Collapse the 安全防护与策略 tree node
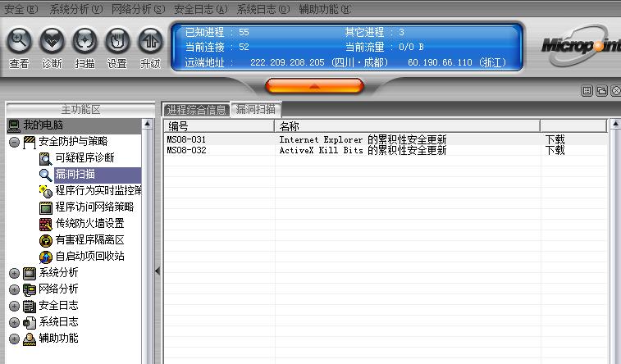This screenshot has width=621, height=364. (14, 142)
